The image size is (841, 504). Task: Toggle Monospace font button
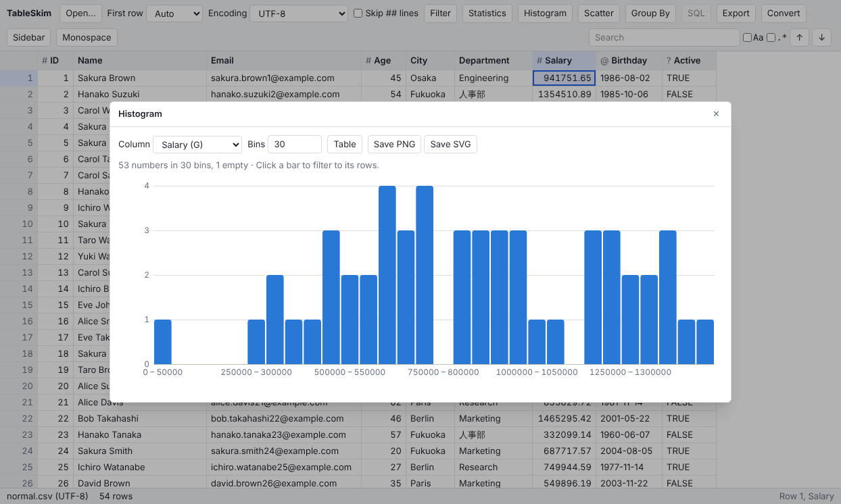pyautogui.click(x=87, y=38)
